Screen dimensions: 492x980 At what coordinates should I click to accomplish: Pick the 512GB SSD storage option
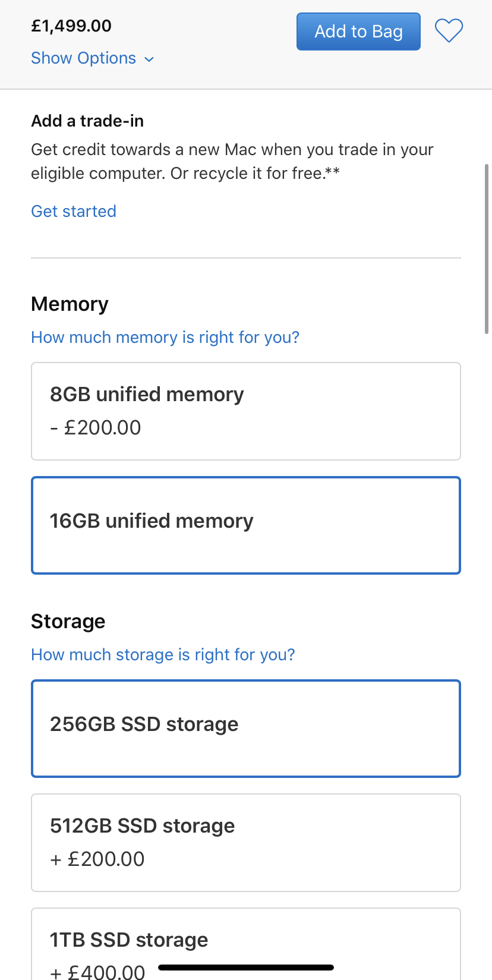coord(246,843)
